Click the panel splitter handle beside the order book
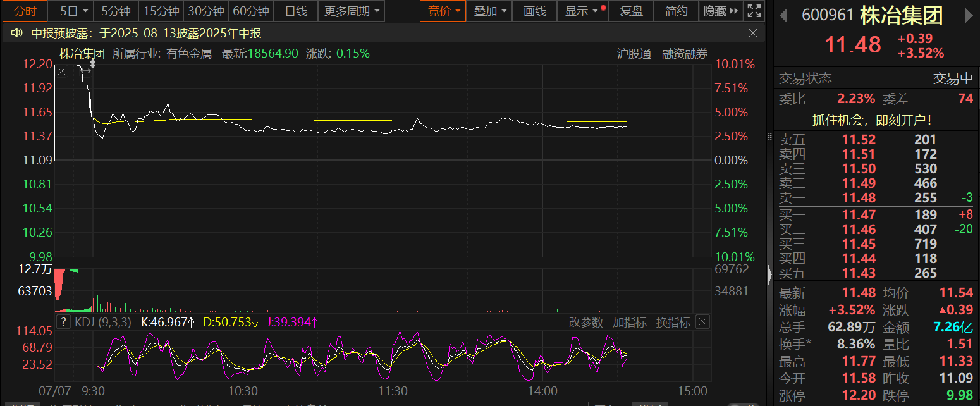This screenshot has height=406, width=980. [x=769, y=273]
